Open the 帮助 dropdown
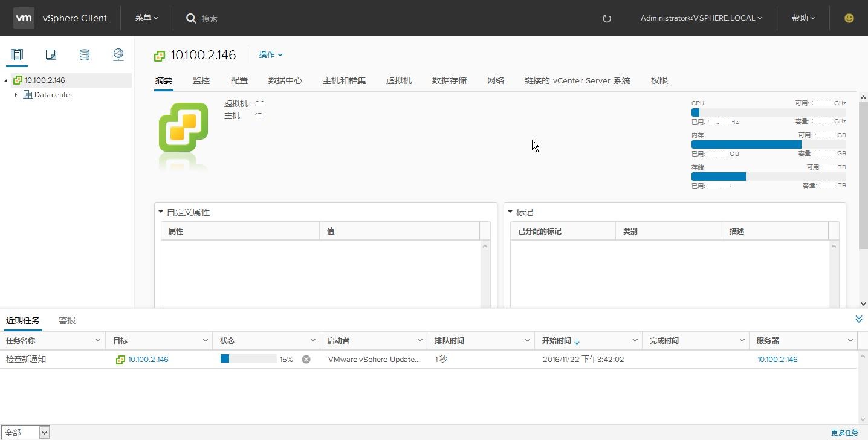 pos(803,18)
